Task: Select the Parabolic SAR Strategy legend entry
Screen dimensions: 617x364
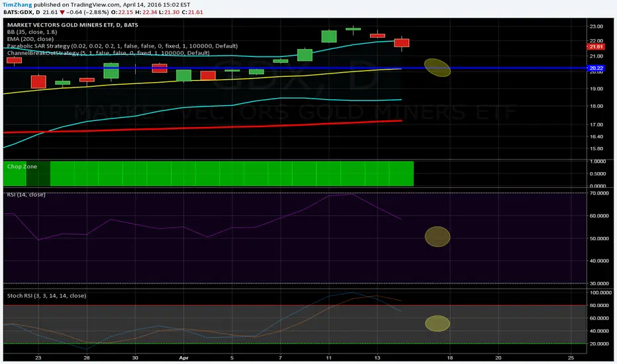Action: pyautogui.click(x=122, y=46)
